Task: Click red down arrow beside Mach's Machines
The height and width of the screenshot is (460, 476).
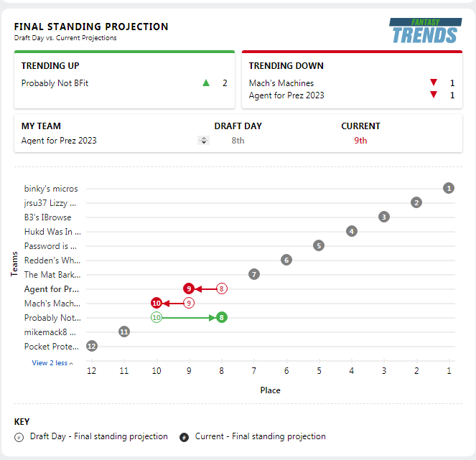Action: [x=432, y=83]
